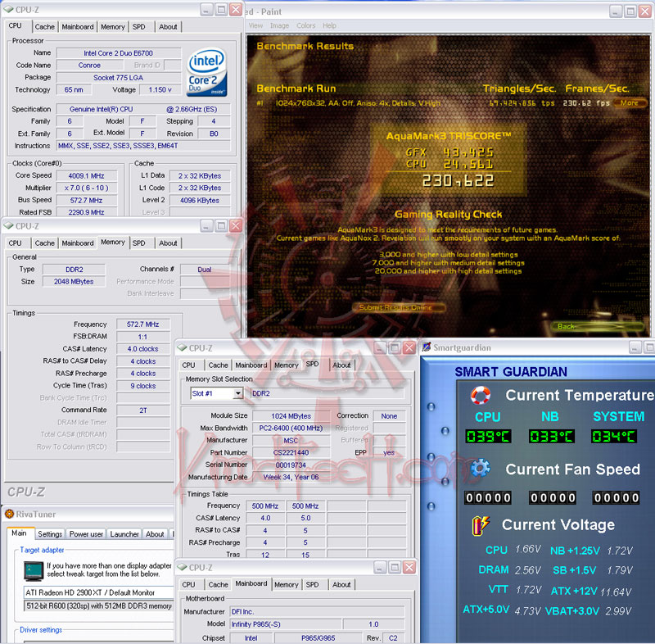Click the Intel Core 2 Duo logo
The width and height of the screenshot is (655, 644).
point(207,72)
